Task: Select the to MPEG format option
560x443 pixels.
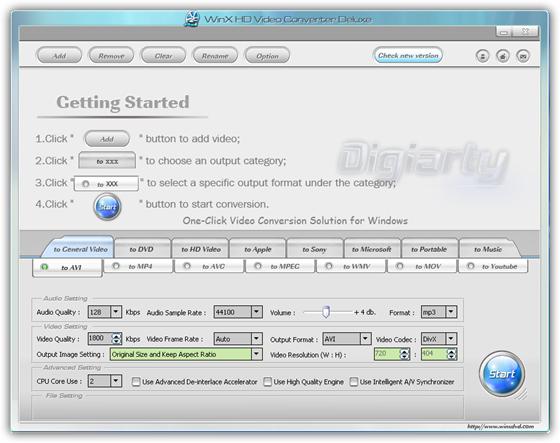Action: (280, 267)
